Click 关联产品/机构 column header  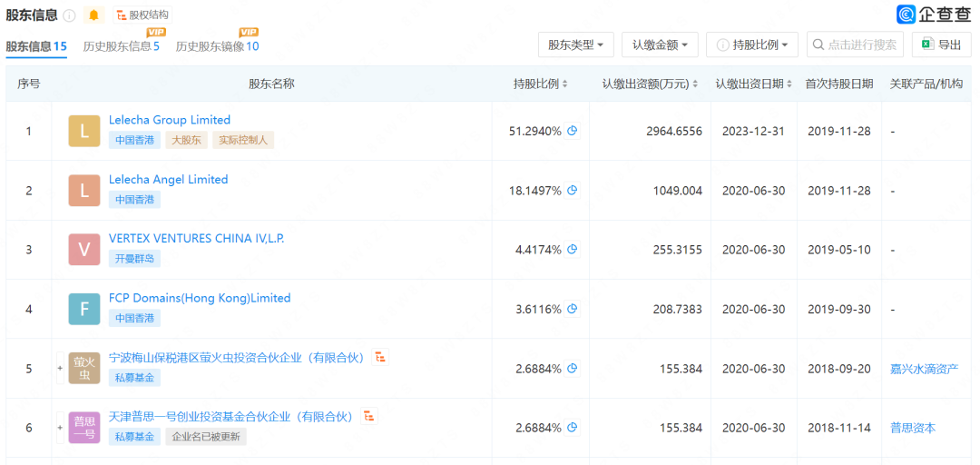(x=926, y=84)
